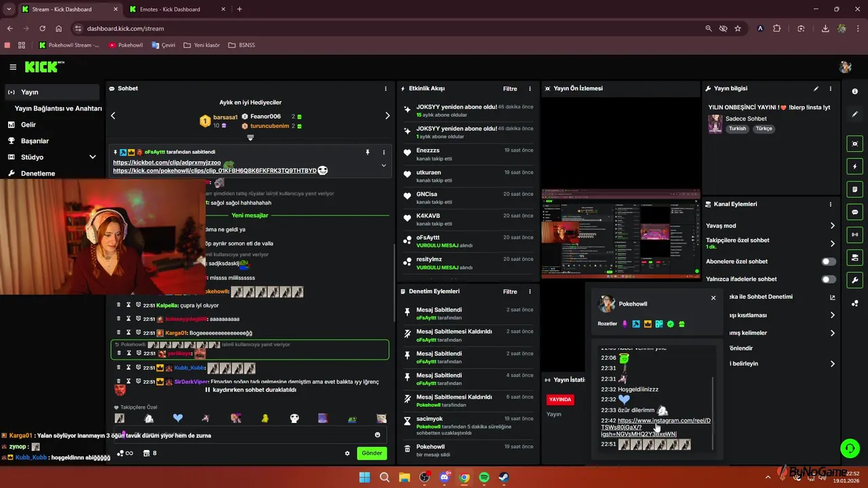Select the yellow duck emote
The width and height of the screenshot is (868, 488).
click(265, 418)
